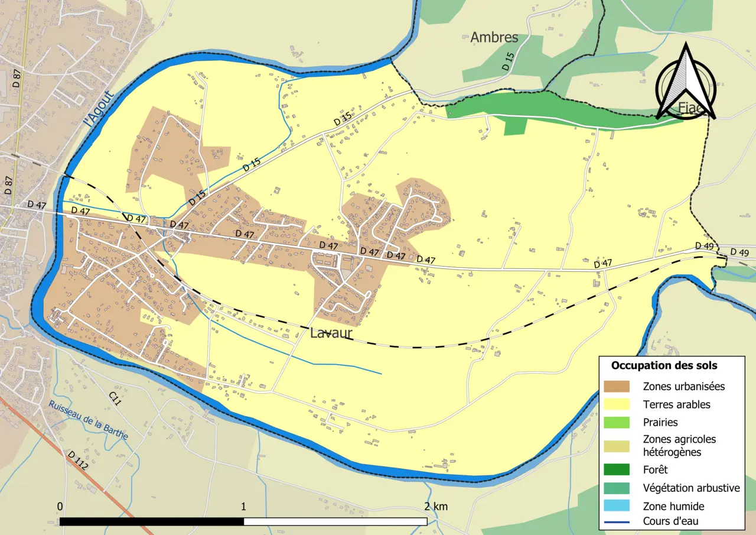Click the 'Lavaur' town label

pyautogui.click(x=331, y=334)
